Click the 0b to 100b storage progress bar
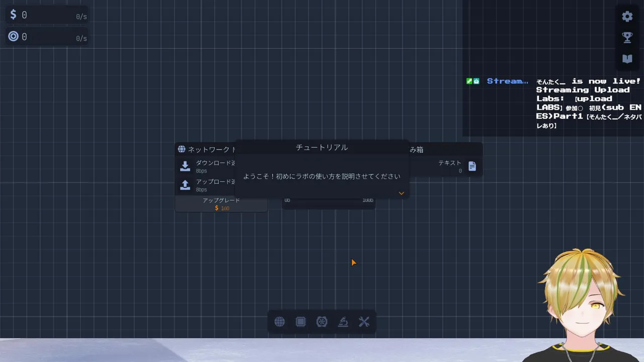This screenshot has width=644, height=362. point(329,203)
